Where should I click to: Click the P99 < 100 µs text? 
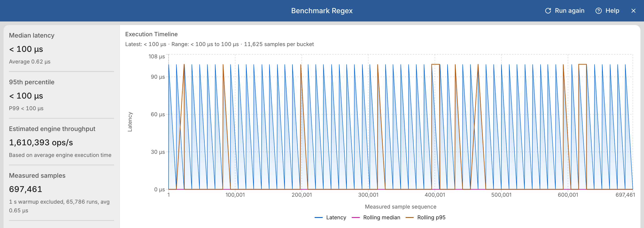[26, 108]
